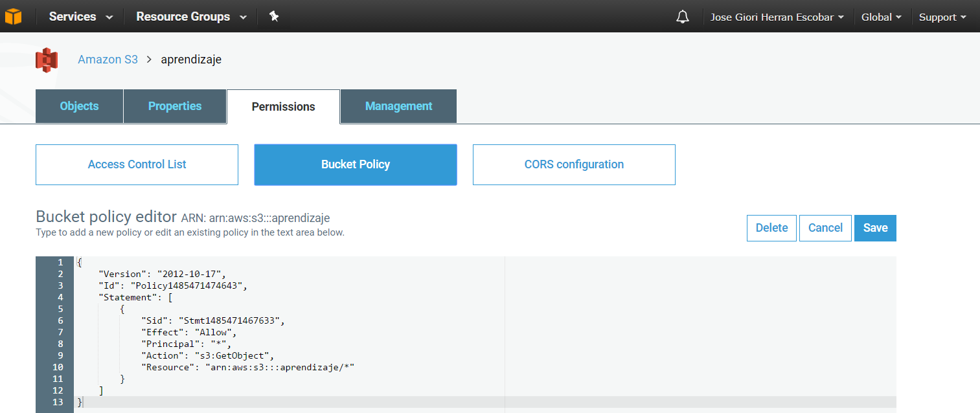The image size is (980, 413).
Task: Click the "Action": "s3:GetObject" line
Action: coord(208,355)
